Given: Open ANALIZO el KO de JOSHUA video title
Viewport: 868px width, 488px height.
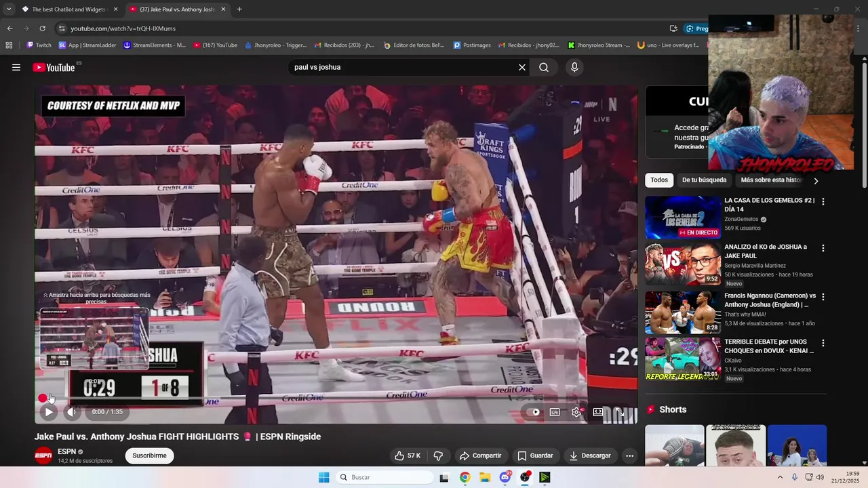Looking at the screenshot, I should (x=766, y=251).
